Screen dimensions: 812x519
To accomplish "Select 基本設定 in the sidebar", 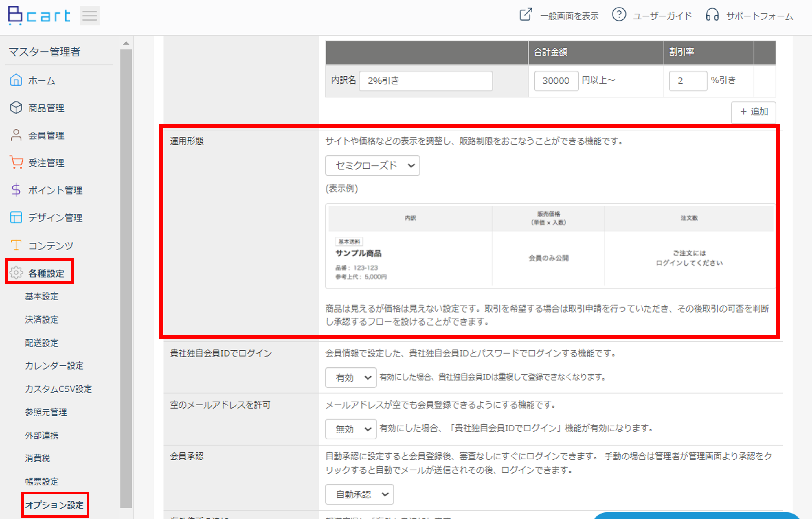I will [41, 297].
